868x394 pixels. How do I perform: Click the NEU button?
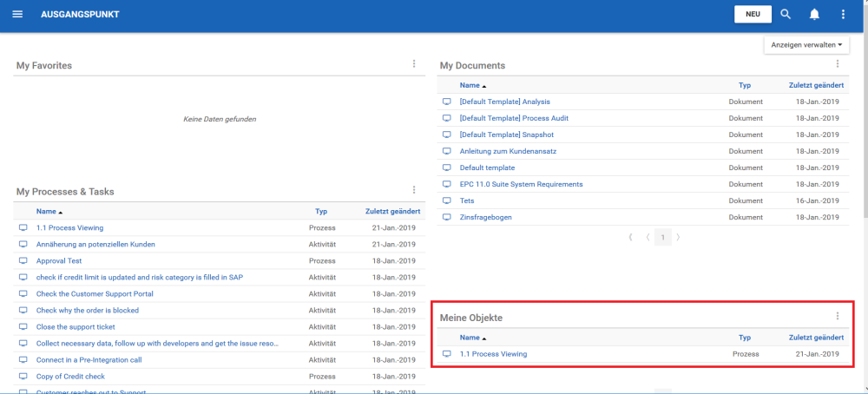[753, 15]
